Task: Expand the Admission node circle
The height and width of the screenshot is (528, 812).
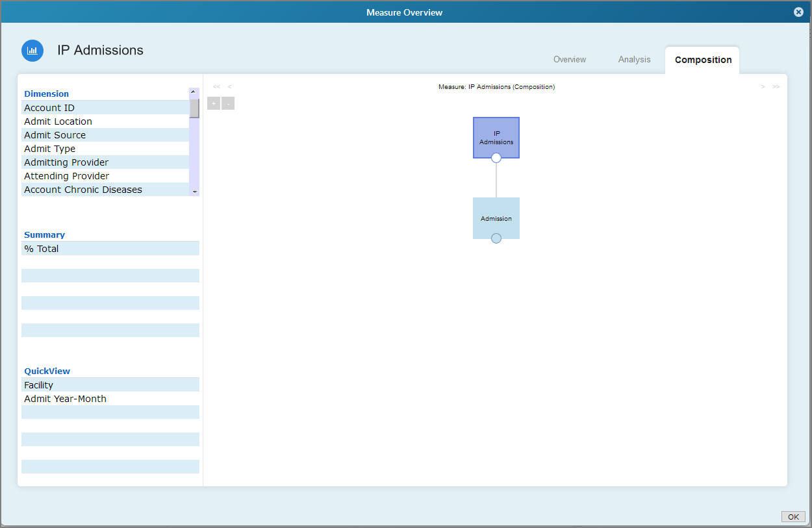Action: [x=496, y=238]
